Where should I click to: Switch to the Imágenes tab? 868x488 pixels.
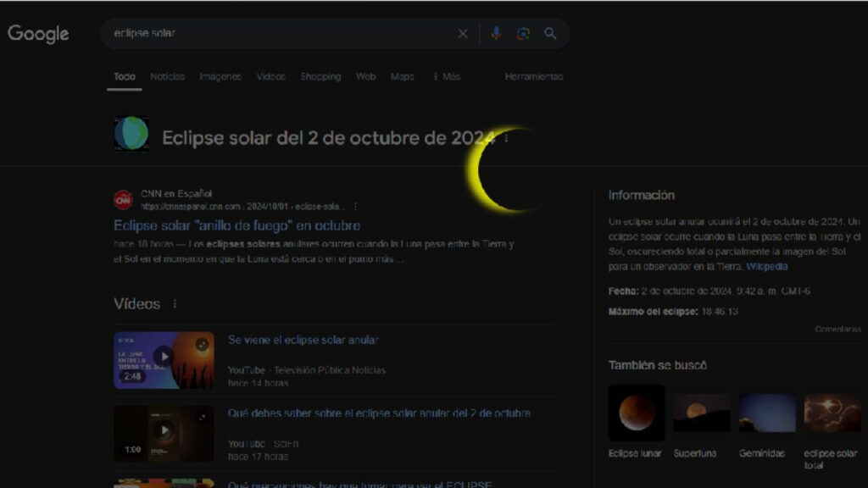[x=220, y=76]
